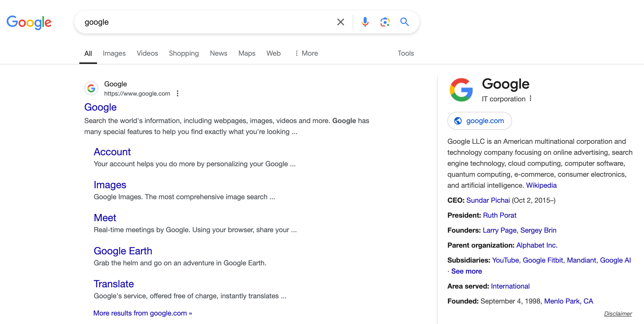Activate voice search with the microphone icon

(x=365, y=22)
